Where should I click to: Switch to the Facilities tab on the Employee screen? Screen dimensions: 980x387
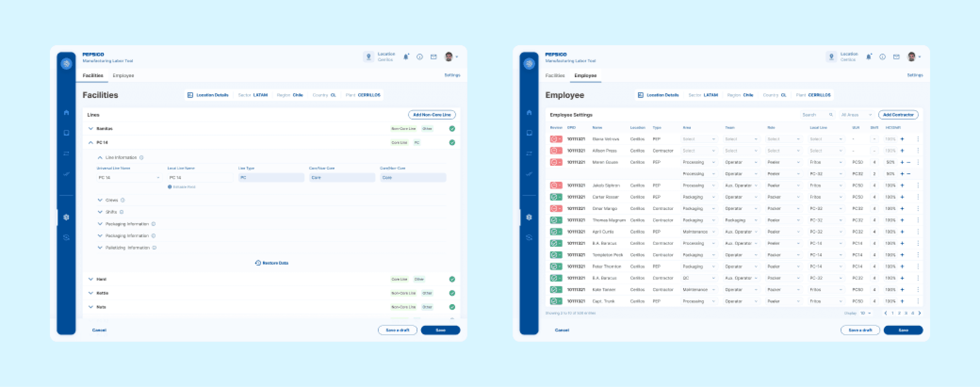[555, 76]
